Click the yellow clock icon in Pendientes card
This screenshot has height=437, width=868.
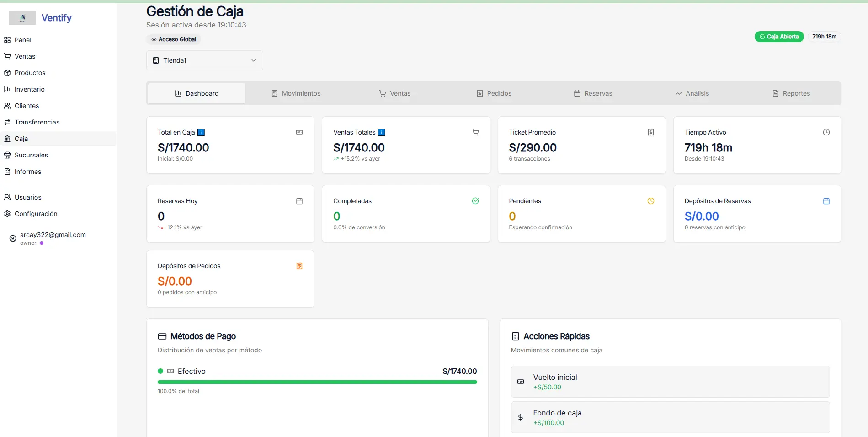[650, 201]
